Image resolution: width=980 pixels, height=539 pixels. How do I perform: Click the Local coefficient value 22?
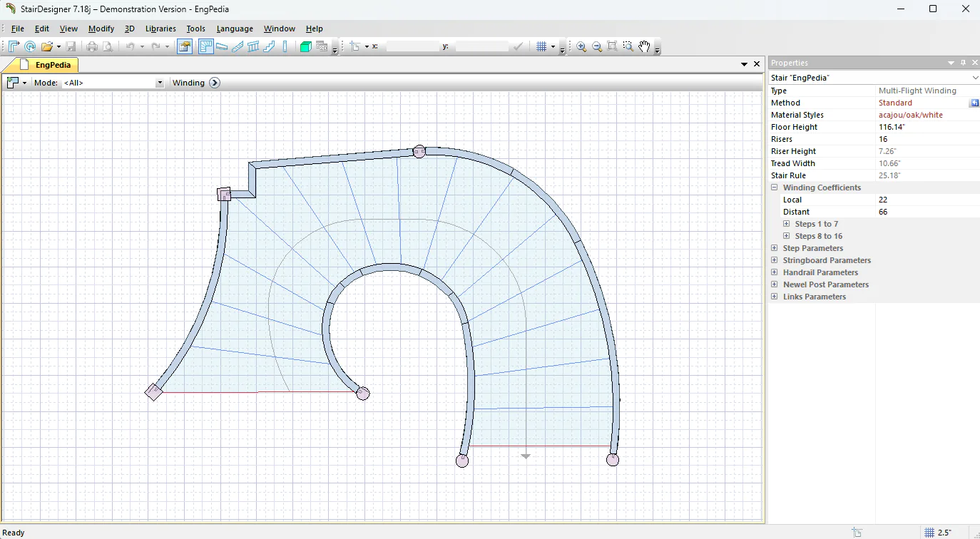[883, 200]
